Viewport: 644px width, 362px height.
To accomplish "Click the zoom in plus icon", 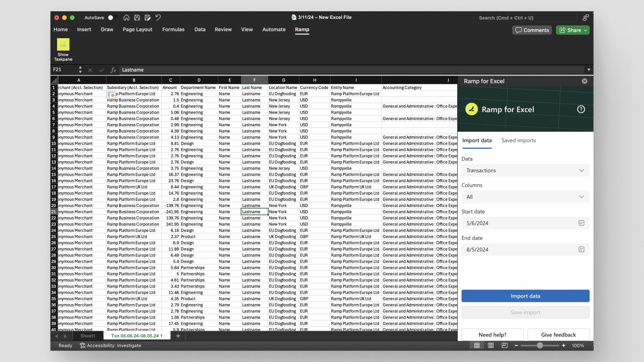I will point(564,346).
